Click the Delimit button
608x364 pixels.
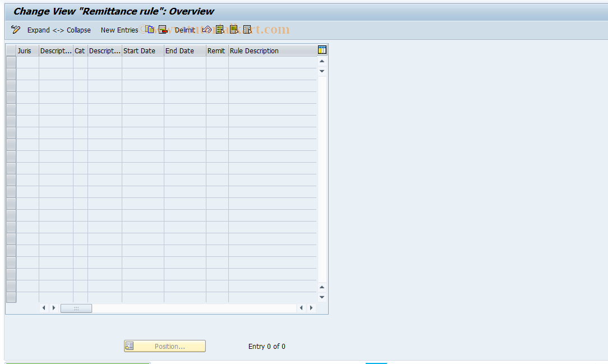185,30
